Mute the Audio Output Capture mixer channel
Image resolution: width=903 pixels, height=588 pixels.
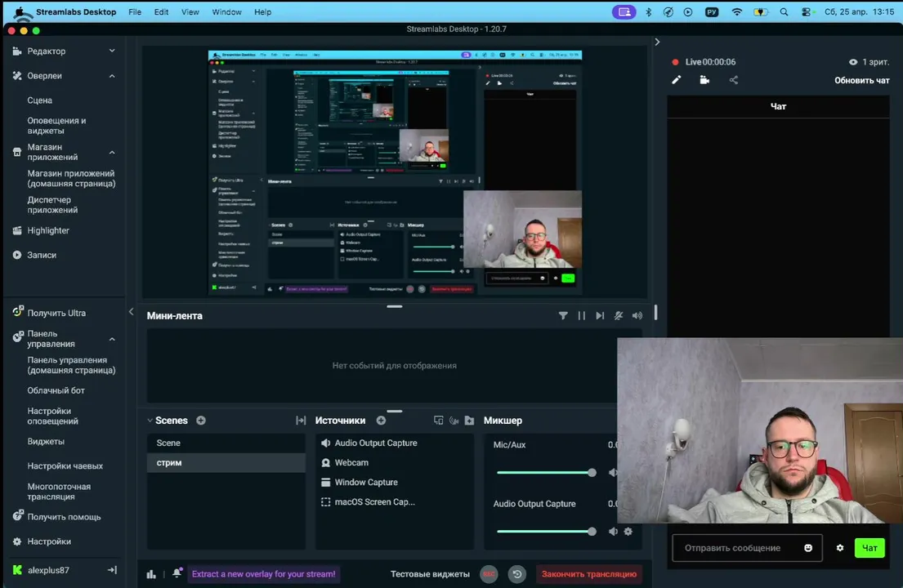(x=613, y=532)
